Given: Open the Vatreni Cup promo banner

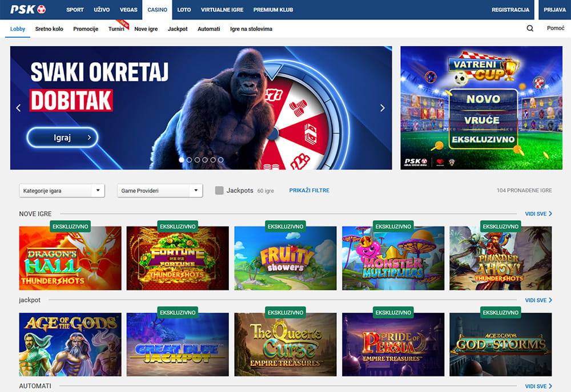Looking at the screenshot, I should (481, 108).
